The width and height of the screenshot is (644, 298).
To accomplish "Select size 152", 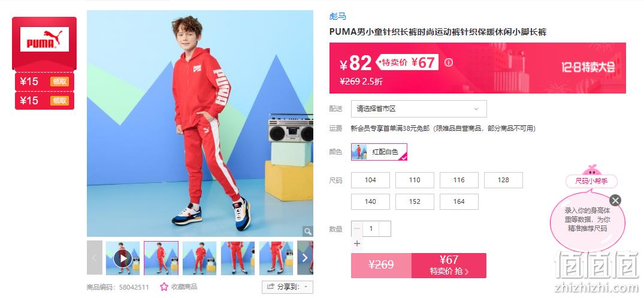I will pyautogui.click(x=415, y=201).
